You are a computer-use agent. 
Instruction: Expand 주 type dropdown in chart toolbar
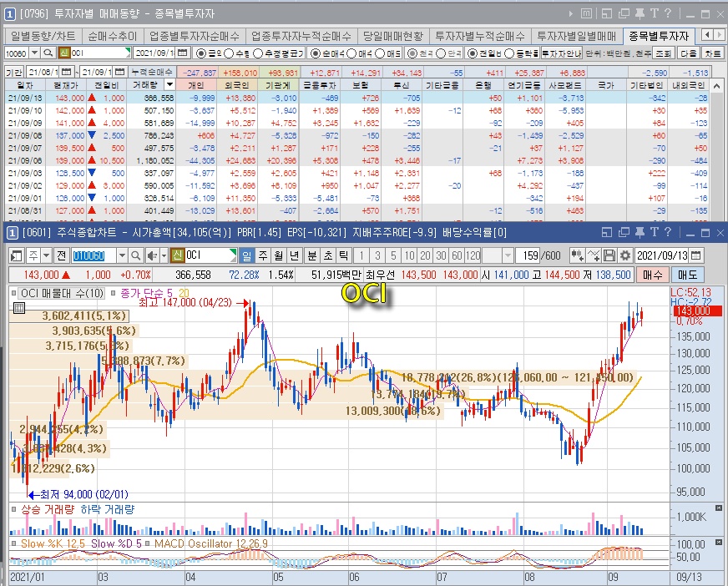tap(47, 255)
